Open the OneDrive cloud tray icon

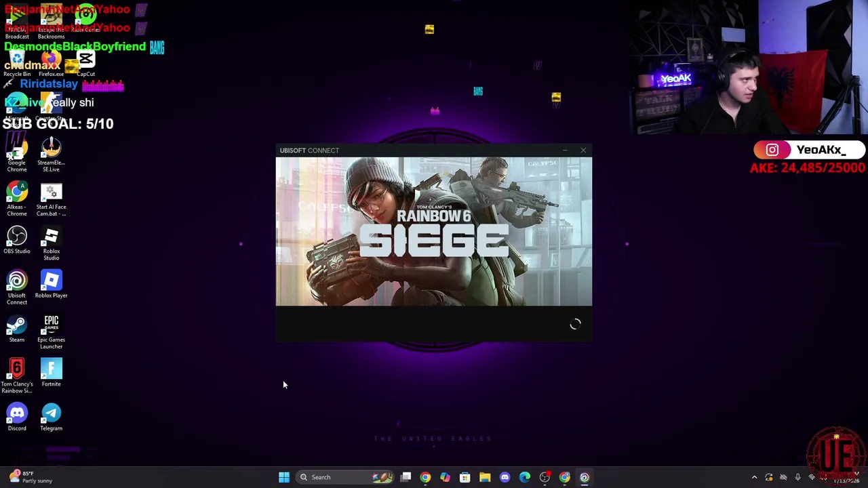pos(783,478)
